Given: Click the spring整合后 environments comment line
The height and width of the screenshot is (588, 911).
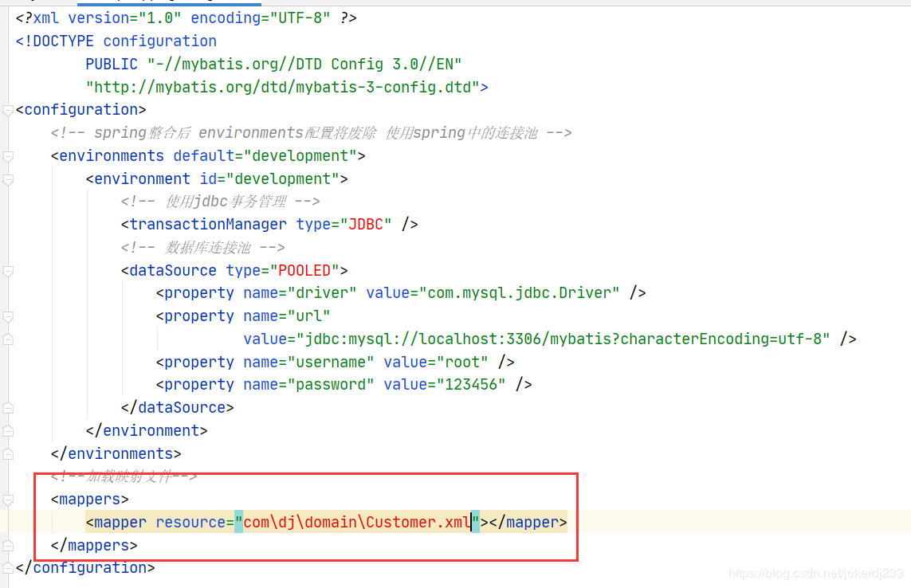Looking at the screenshot, I should pyautogui.click(x=312, y=133).
